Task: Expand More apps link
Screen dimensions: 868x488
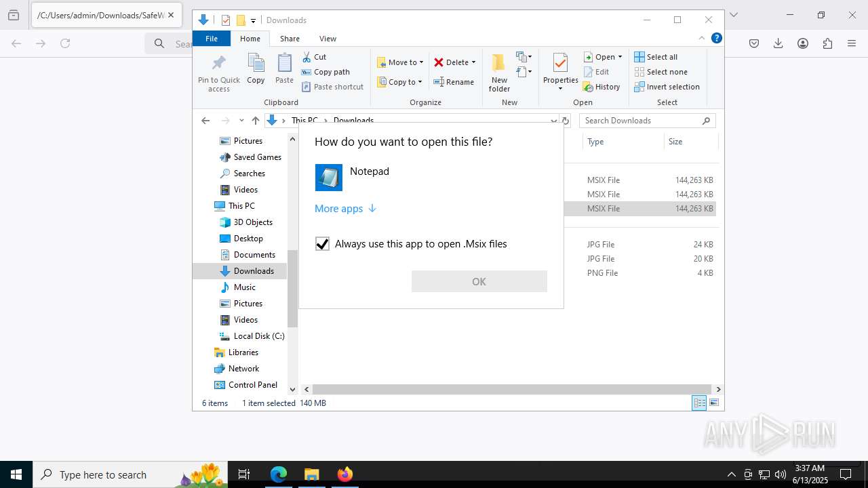Action: tap(345, 209)
